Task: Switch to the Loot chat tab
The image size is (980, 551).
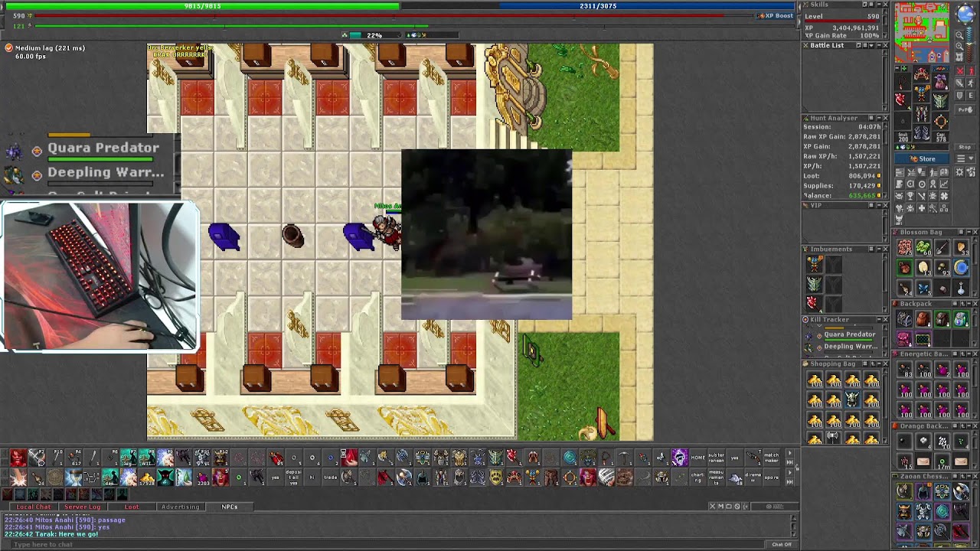Action: tap(132, 507)
